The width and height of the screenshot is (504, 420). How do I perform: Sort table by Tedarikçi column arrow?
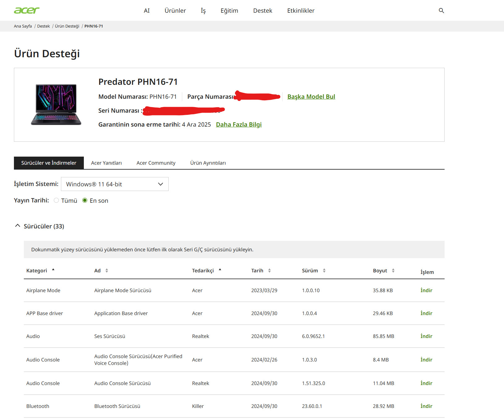point(220,270)
